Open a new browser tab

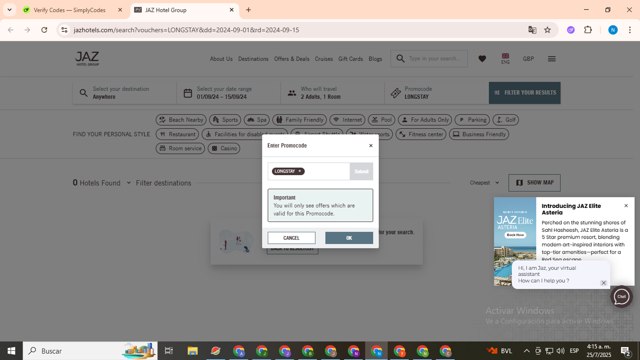[248, 10]
